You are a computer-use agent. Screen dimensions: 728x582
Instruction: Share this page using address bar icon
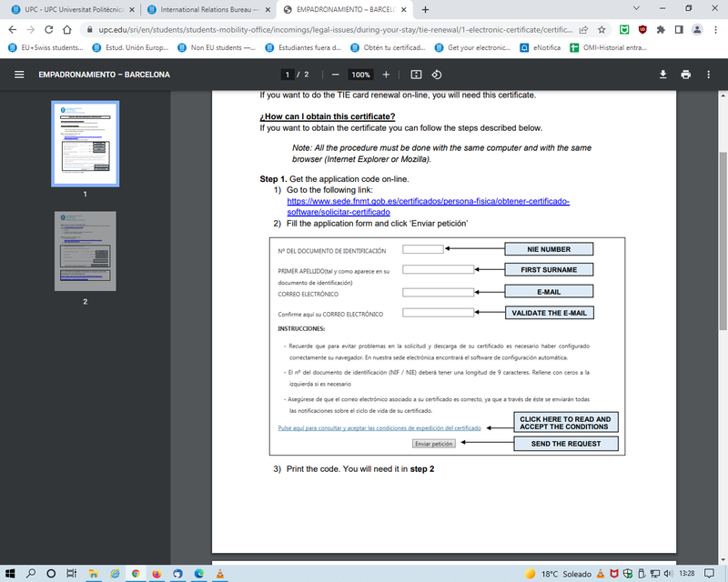coord(583,30)
